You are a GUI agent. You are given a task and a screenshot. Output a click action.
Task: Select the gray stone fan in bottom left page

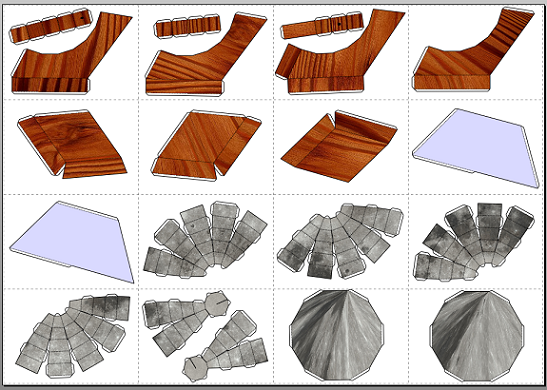point(73,337)
